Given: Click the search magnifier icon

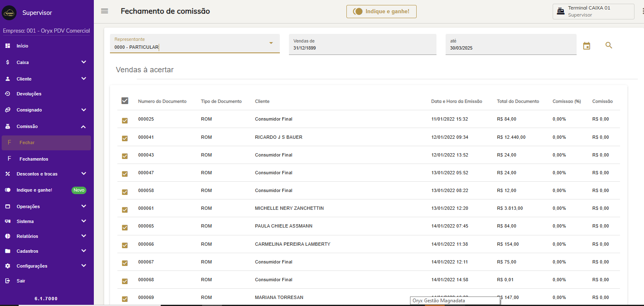Looking at the screenshot, I should (608, 45).
